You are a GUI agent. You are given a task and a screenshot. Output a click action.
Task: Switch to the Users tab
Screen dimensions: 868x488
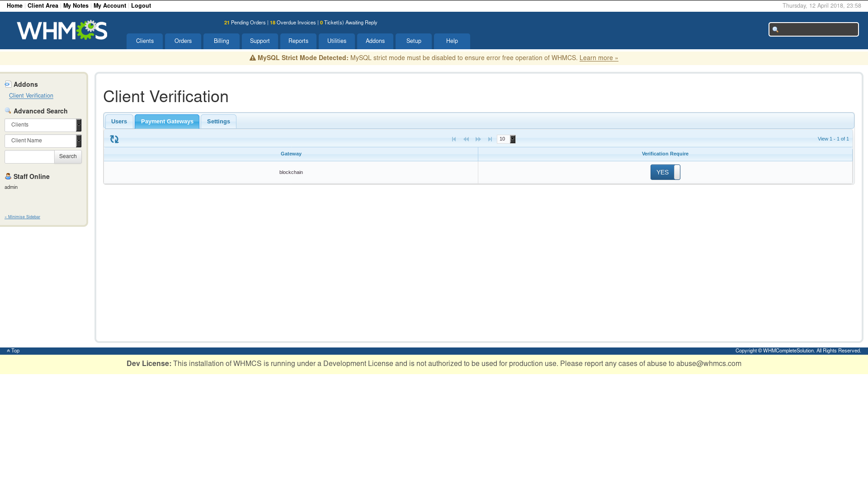[119, 122]
